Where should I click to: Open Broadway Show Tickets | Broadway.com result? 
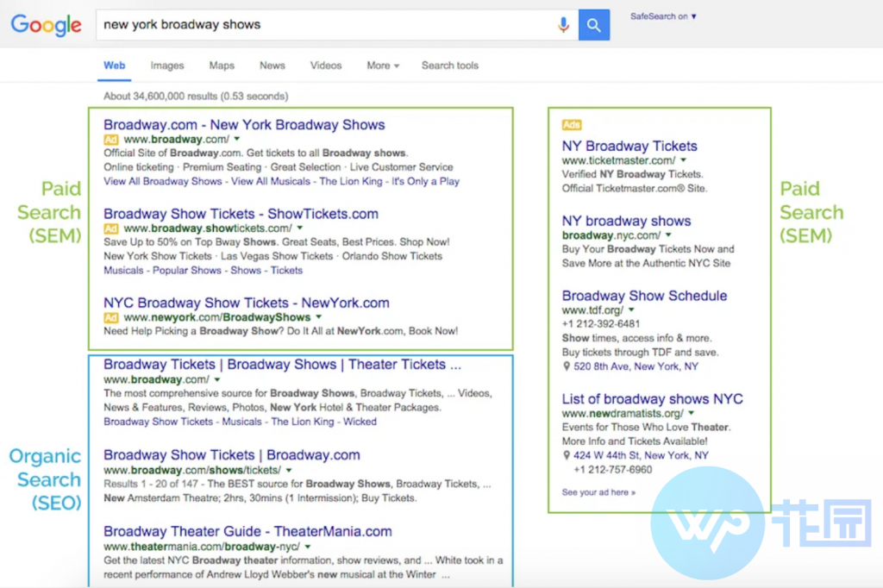coord(231,455)
